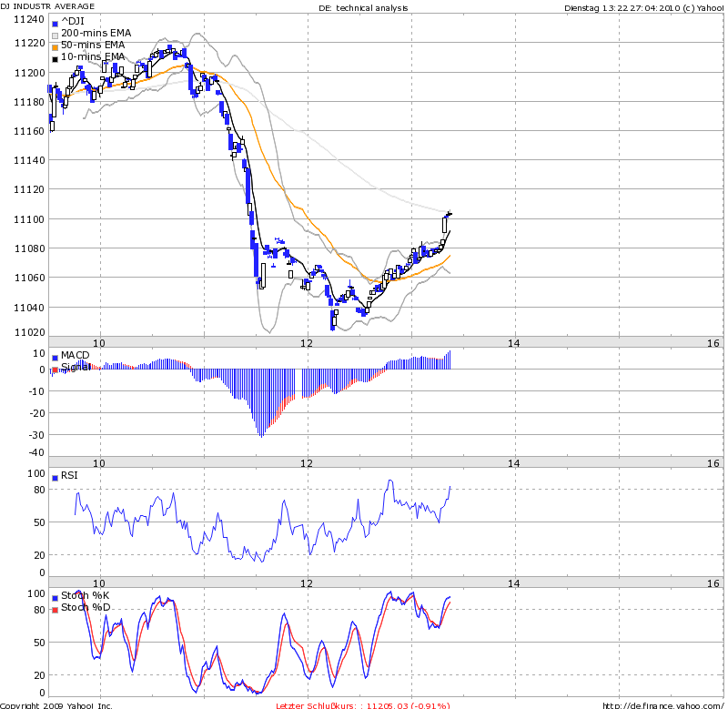
Task: Click the blue Stoch %K legend swatch
Action: (x=55, y=598)
